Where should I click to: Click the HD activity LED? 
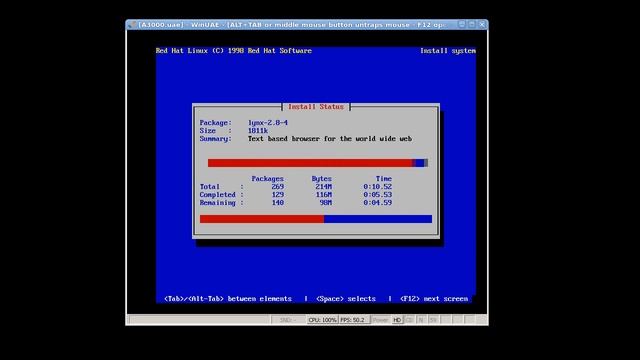[x=397, y=320]
